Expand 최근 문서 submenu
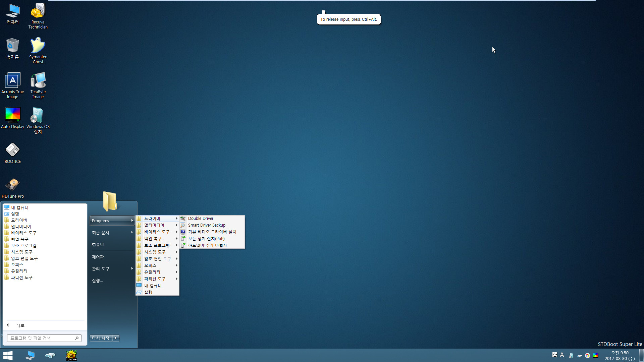 (x=112, y=233)
